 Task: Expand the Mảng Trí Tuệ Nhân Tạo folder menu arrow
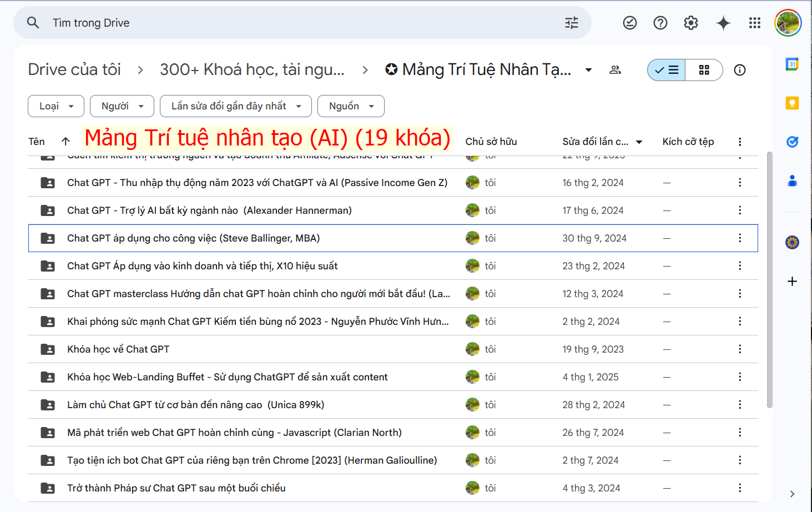(588, 70)
